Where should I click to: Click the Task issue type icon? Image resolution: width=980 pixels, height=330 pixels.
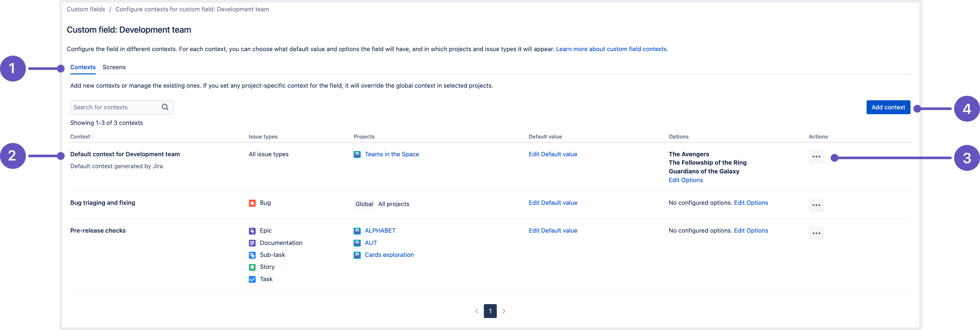click(252, 280)
